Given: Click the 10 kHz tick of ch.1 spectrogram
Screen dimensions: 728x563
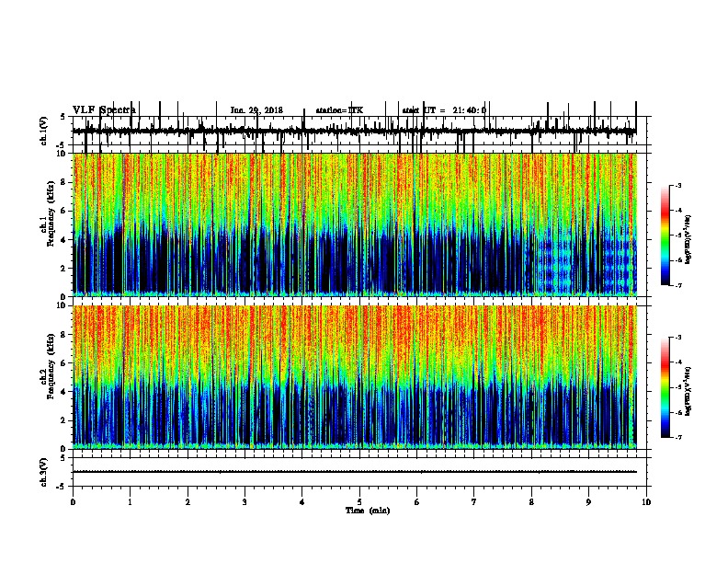Looking at the screenshot, I should (63, 154).
